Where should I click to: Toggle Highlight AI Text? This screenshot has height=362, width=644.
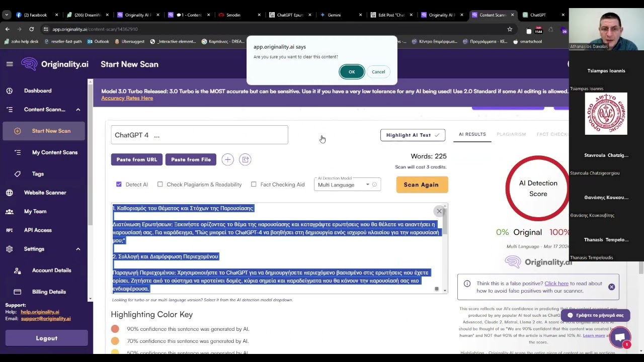click(x=413, y=135)
